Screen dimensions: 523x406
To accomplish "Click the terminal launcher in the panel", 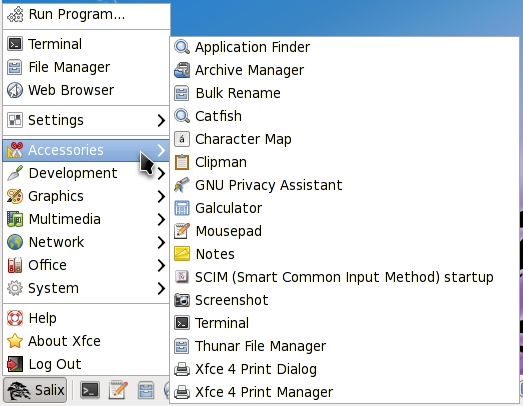I will [x=90, y=390].
